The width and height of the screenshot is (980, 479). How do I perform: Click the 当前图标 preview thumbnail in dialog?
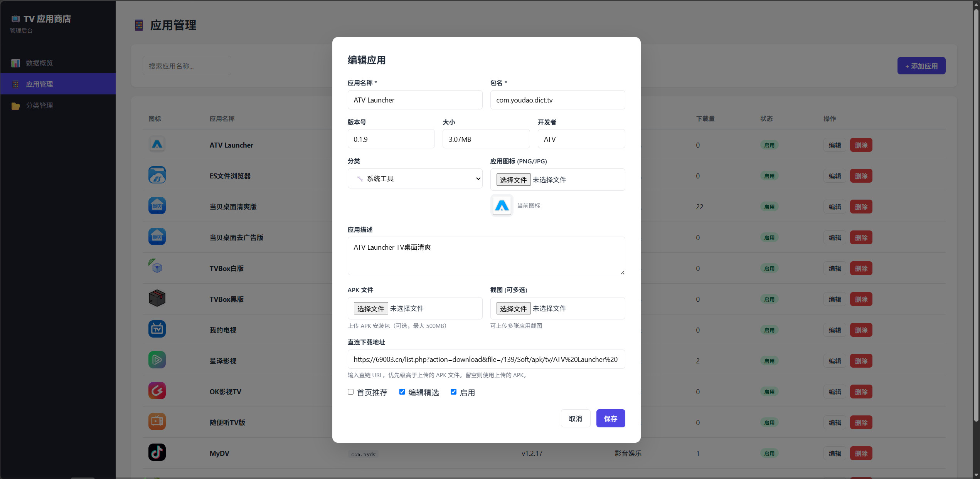(x=502, y=205)
